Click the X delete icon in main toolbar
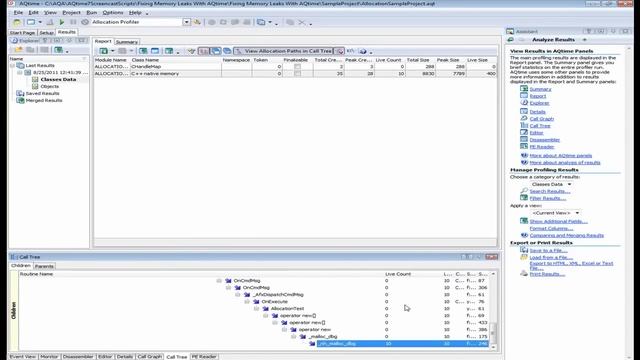 (302, 22)
